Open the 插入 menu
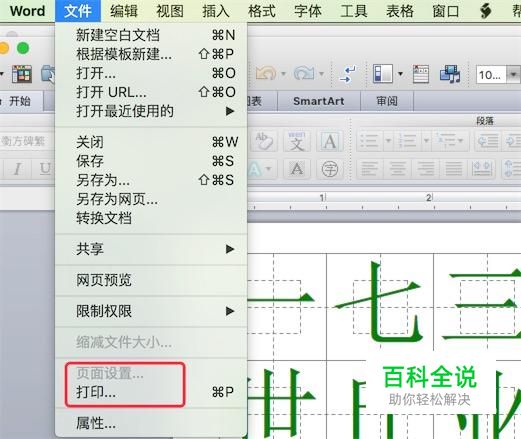This screenshot has width=521, height=439. click(x=216, y=11)
